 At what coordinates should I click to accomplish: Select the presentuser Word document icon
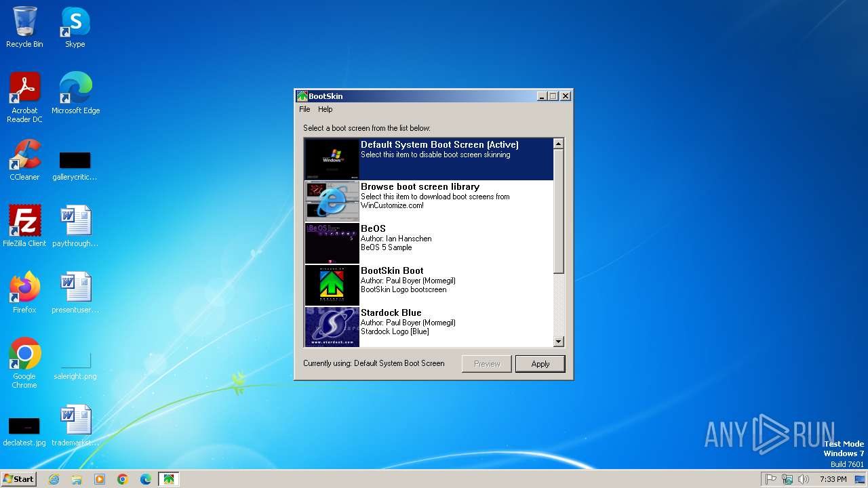75,293
